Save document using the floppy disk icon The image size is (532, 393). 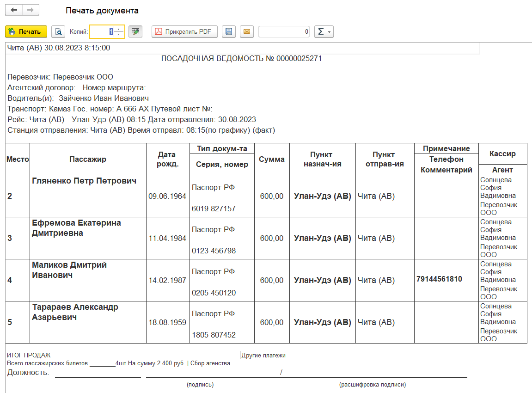(x=229, y=31)
